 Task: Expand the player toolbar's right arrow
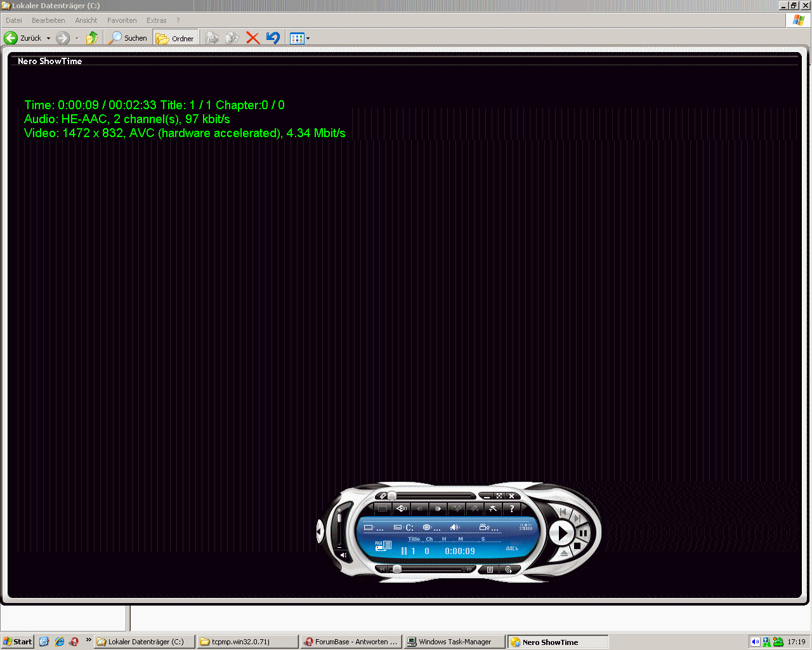pyautogui.click(x=525, y=508)
